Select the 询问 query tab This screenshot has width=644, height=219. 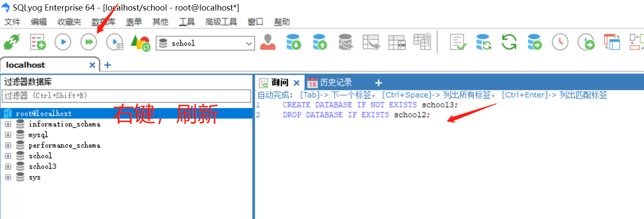pos(279,82)
